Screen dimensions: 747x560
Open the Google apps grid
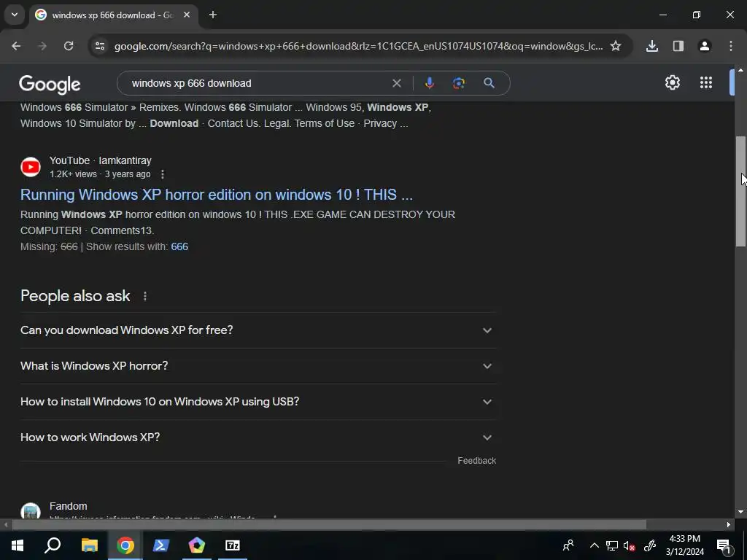point(706,83)
